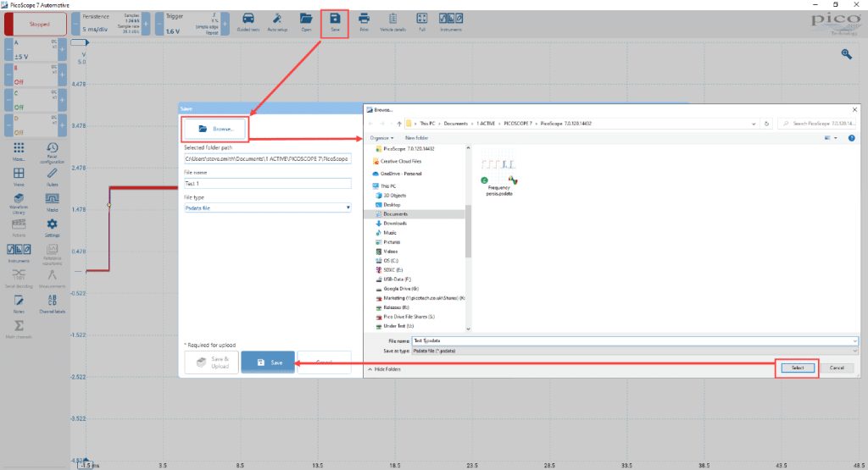
Task: Click the Open folder toolbar icon
Action: pyautogui.click(x=306, y=22)
